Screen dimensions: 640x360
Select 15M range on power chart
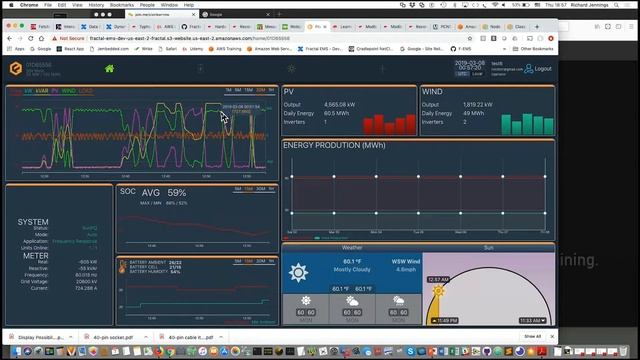point(248,90)
